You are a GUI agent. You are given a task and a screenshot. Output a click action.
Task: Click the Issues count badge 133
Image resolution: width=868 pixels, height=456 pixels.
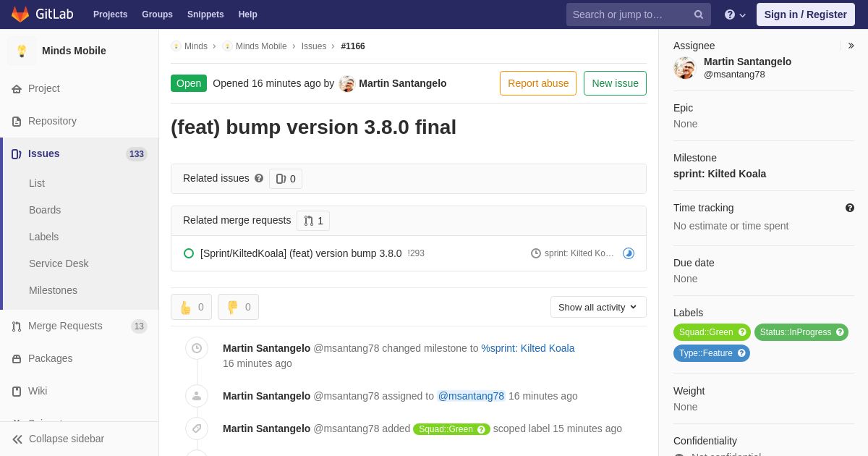pyautogui.click(x=137, y=154)
